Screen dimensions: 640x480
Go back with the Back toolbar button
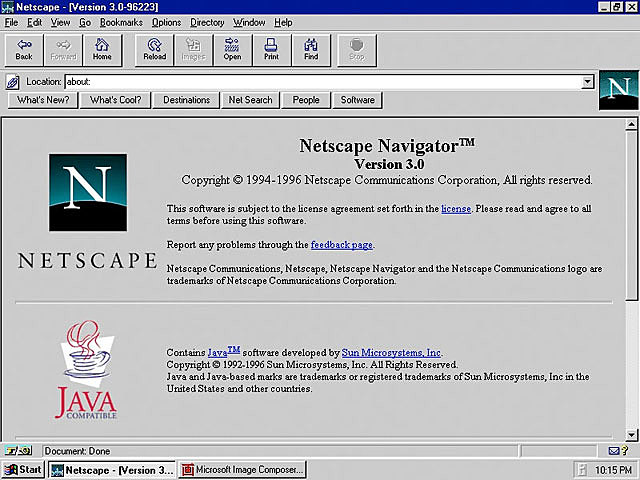(24, 50)
